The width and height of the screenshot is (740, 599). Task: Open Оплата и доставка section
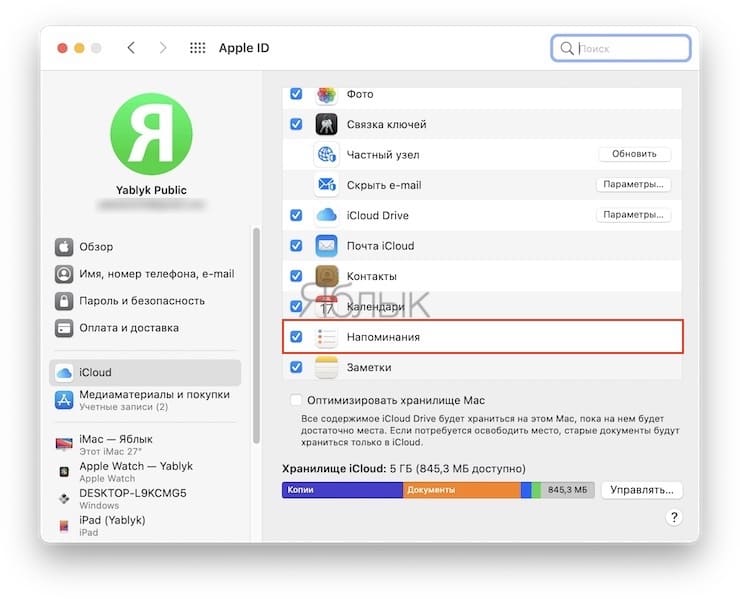click(x=145, y=328)
